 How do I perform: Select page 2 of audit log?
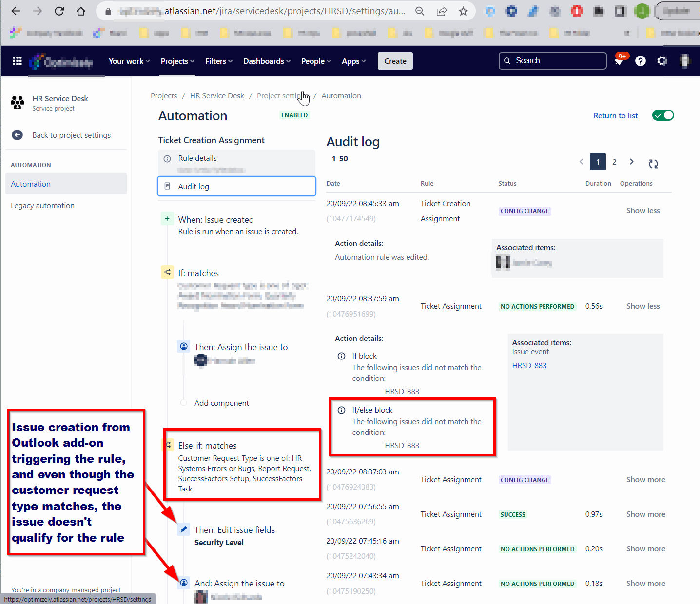tap(614, 162)
